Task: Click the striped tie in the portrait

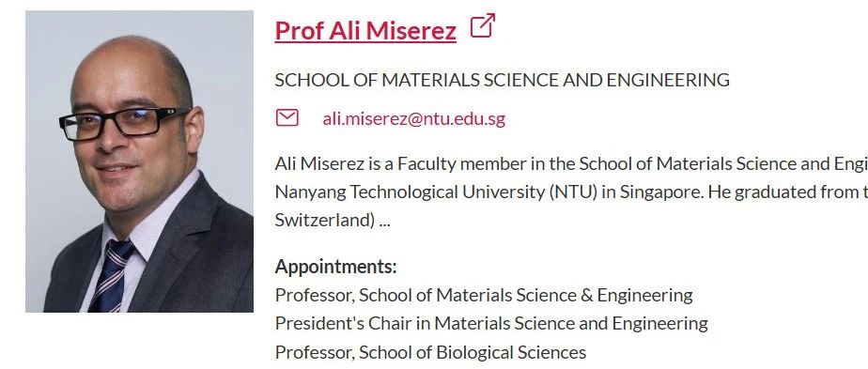Action: (113, 275)
